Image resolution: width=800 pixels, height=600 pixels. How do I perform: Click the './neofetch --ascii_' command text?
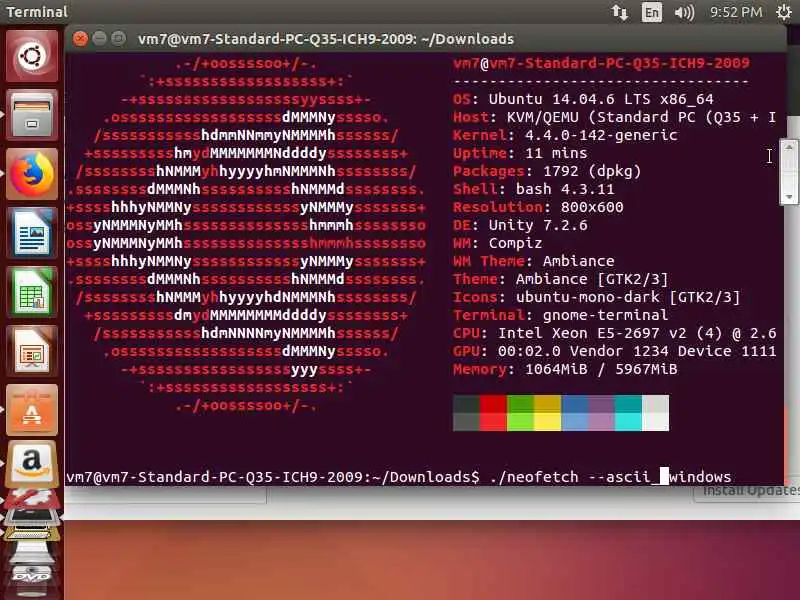(574, 477)
